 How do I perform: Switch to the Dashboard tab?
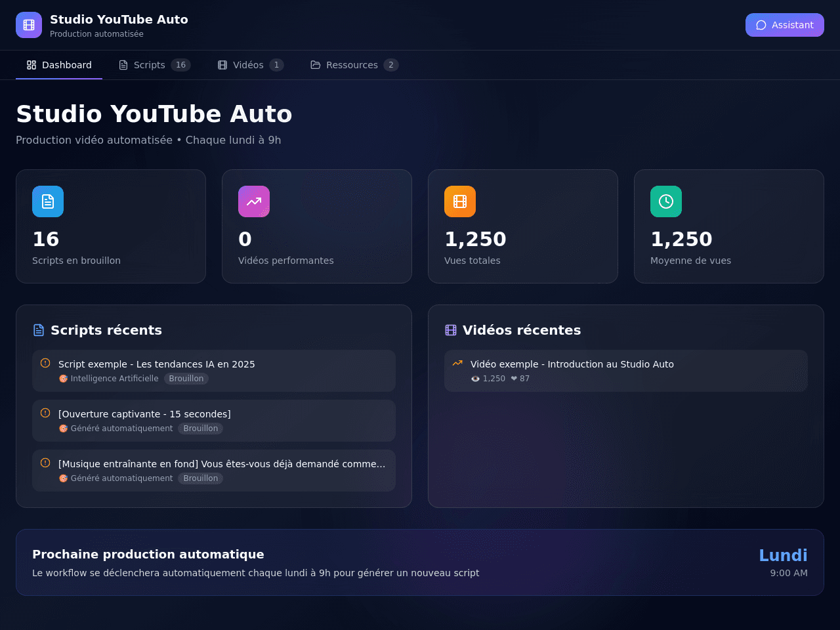(59, 65)
